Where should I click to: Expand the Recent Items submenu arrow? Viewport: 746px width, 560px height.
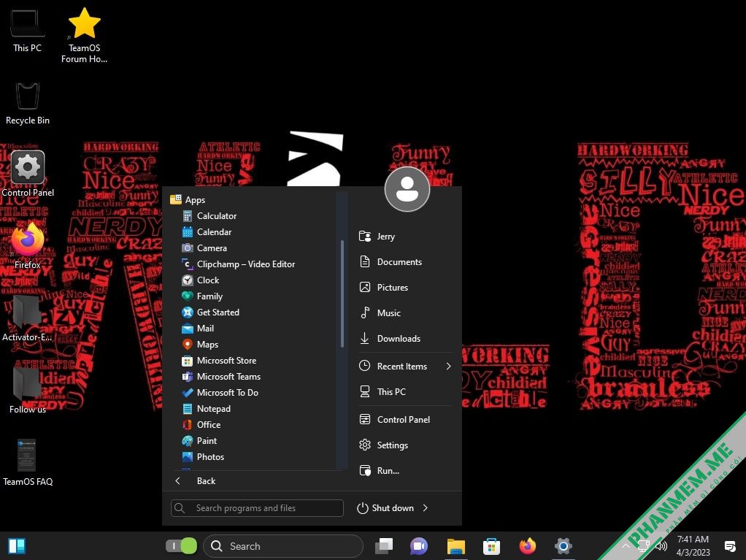coord(448,367)
